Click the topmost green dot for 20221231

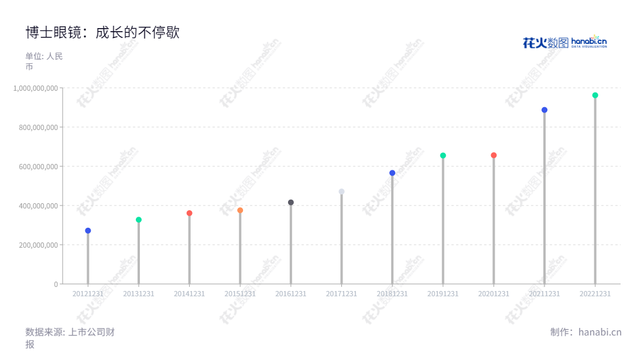tap(595, 95)
